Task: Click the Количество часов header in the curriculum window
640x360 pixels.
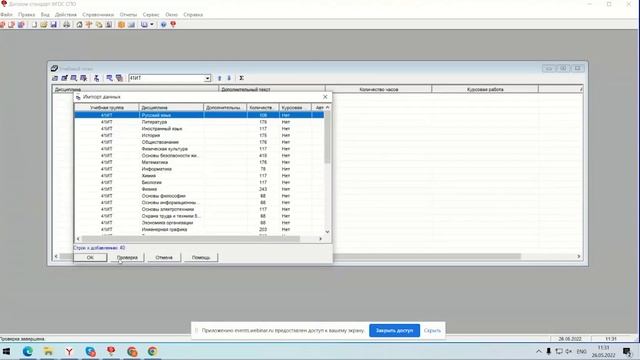Action: tap(378, 89)
